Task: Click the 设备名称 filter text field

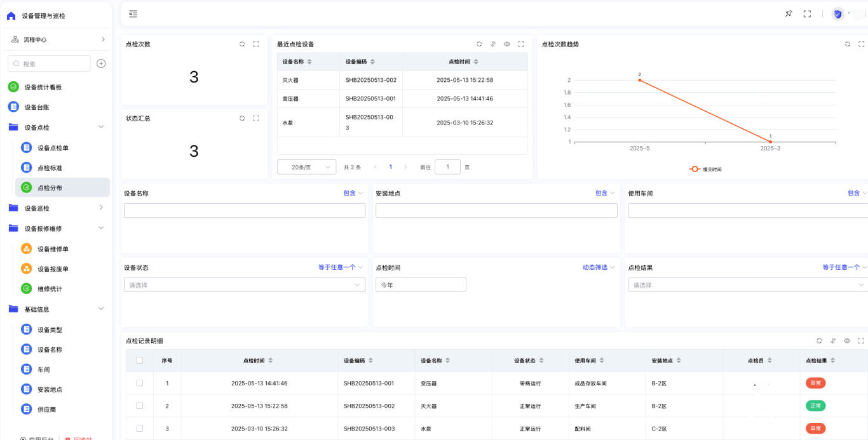Action: 245,211
